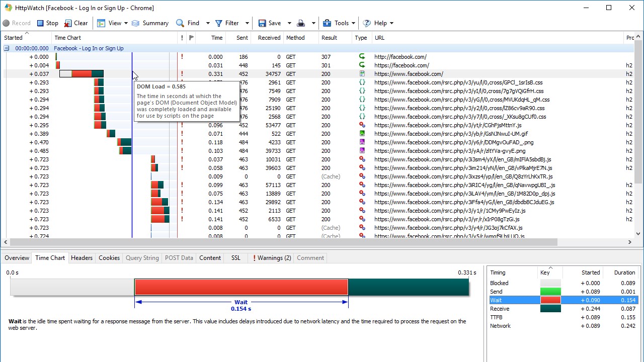Click the Record toolbar button
The height and width of the screenshot is (362, 644).
click(x=17, y=23)
